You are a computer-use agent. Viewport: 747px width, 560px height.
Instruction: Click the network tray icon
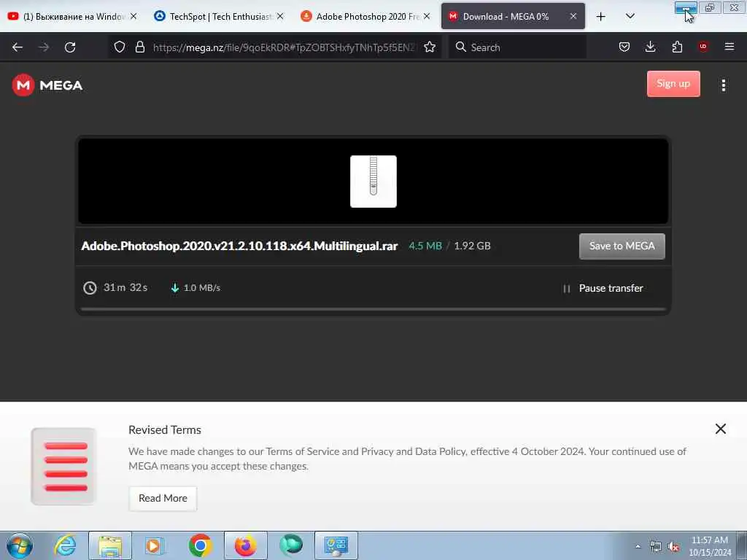coord(656,547)
